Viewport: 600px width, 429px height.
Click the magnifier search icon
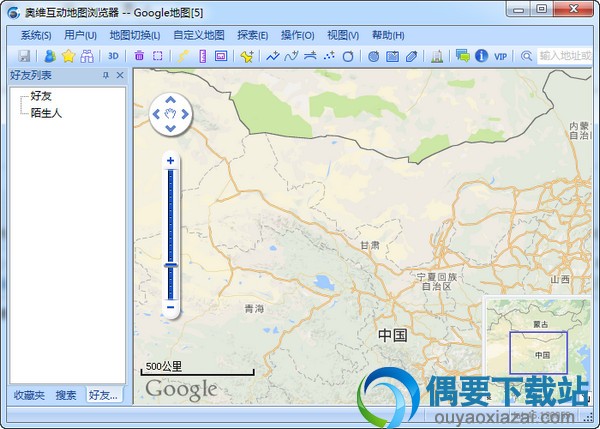click(527, 56)
